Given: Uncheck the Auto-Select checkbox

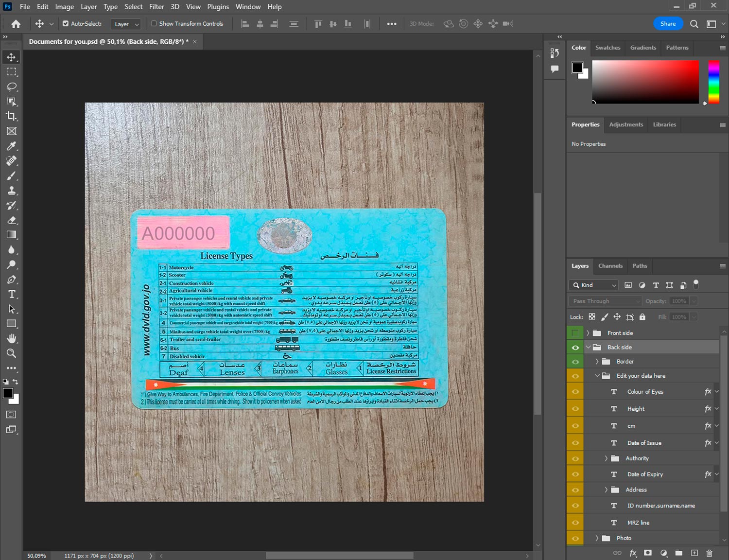Looking at the screenshot, I should pos(66,23).
